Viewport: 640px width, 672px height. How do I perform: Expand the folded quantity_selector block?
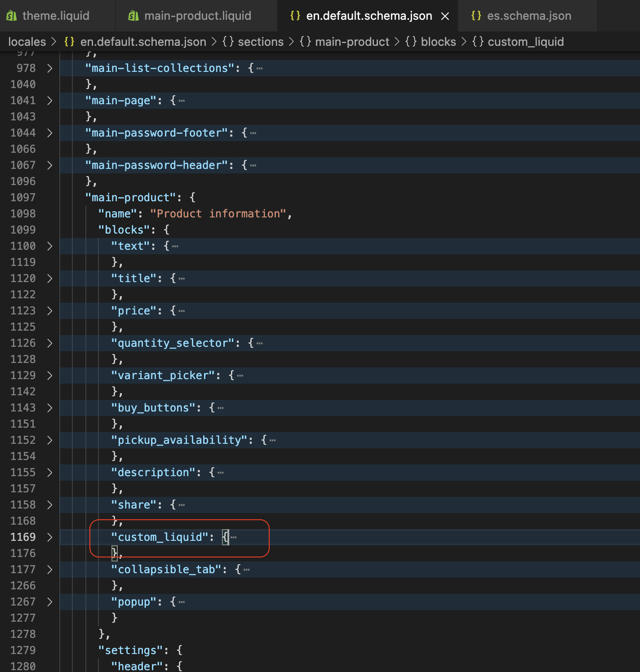[x=50, y=343]
